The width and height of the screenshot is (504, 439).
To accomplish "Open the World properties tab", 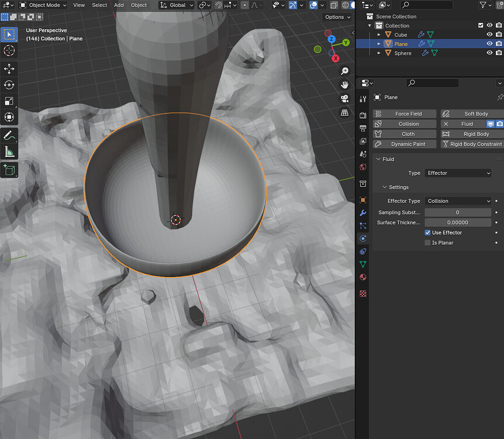I will point(363,167).
